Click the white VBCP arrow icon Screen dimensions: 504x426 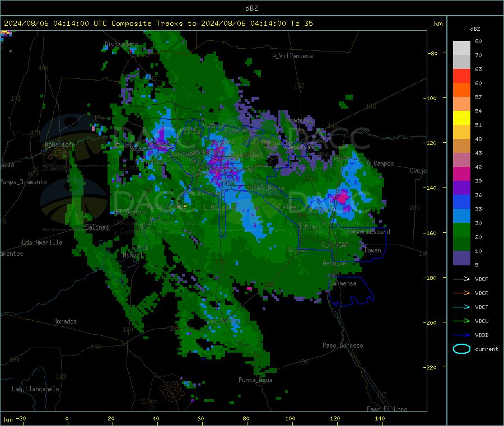pos(461,279)
